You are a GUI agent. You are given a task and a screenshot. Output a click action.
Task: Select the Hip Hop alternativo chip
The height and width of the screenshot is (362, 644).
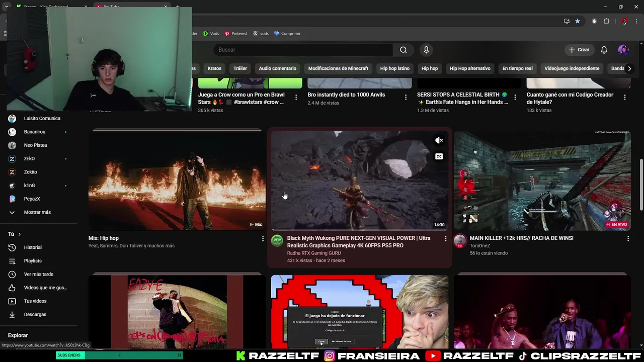coord(470,68)
